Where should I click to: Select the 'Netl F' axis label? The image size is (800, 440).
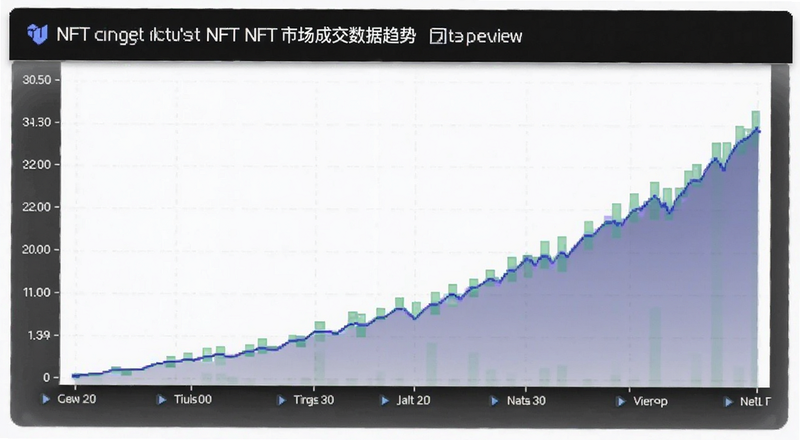click(756, 402)
